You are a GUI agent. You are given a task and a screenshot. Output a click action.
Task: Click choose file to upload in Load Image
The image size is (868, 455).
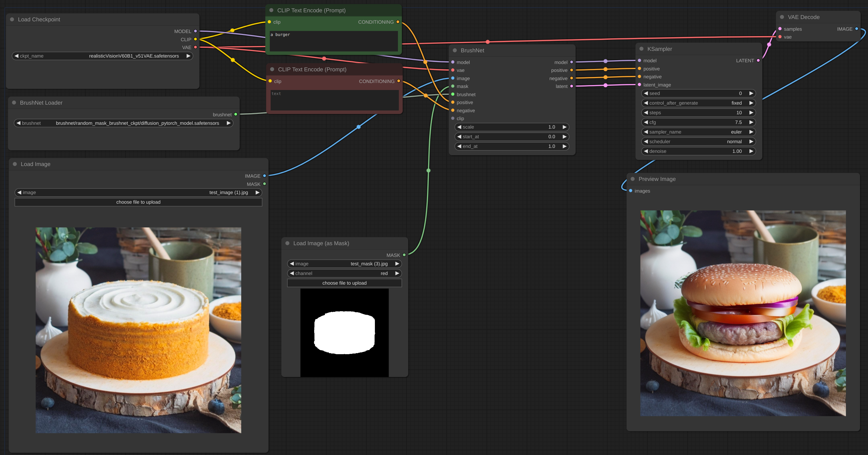pos(138,202)
